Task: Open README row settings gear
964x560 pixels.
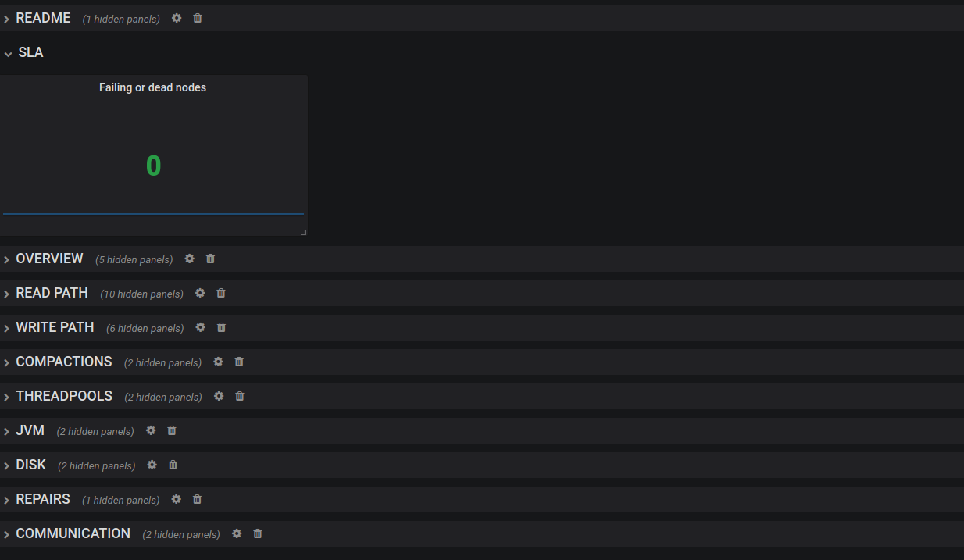Action: [x=177, y=18]
